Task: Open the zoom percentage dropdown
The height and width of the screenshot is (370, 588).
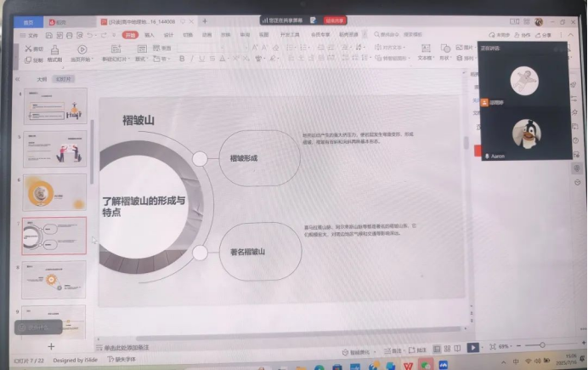Action: tap(506, 347)
